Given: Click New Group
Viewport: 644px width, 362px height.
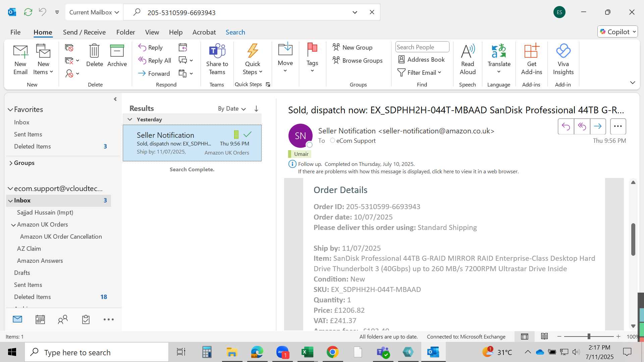Looking at the screenshot, I should [x=353, y=48].
